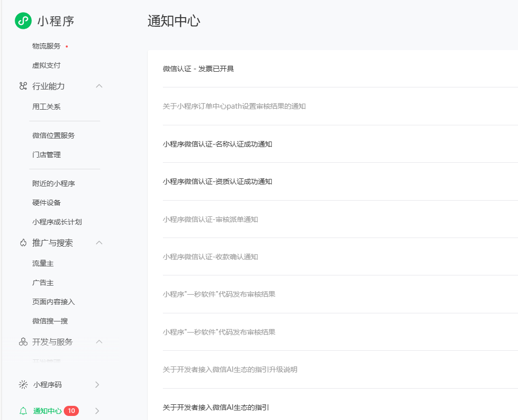Open the lower 一秒软件 代码发布审核结果 notification
Viewport: 518px width, 420px height.
pyautogui.click(x=219, y=332)
